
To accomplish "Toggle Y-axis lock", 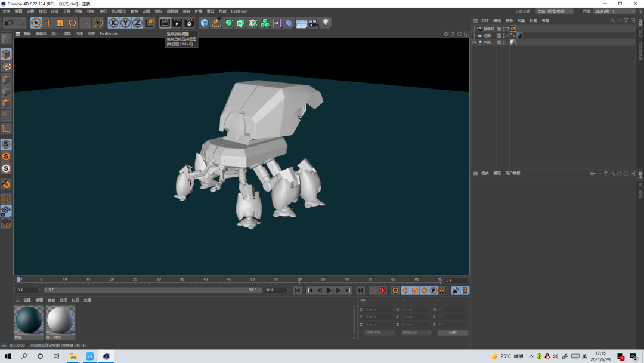I will [x=125, y=23].
